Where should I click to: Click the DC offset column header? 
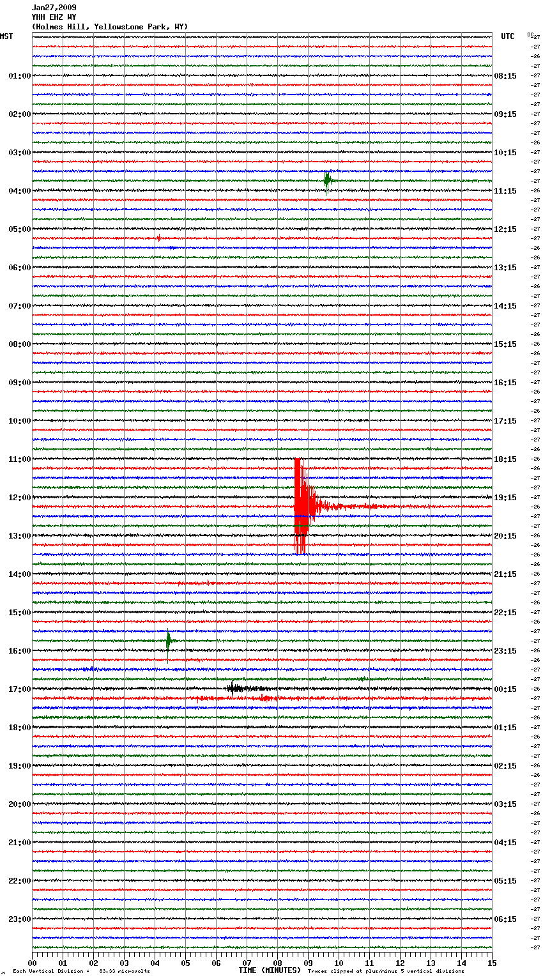(530, 34)
